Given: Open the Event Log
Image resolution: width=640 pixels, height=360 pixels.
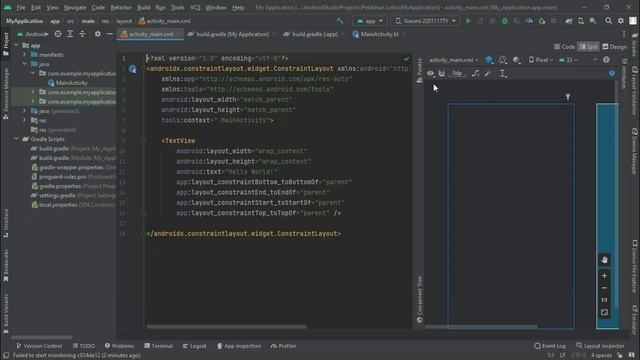Looking at the screenshot, I should 550,346.
